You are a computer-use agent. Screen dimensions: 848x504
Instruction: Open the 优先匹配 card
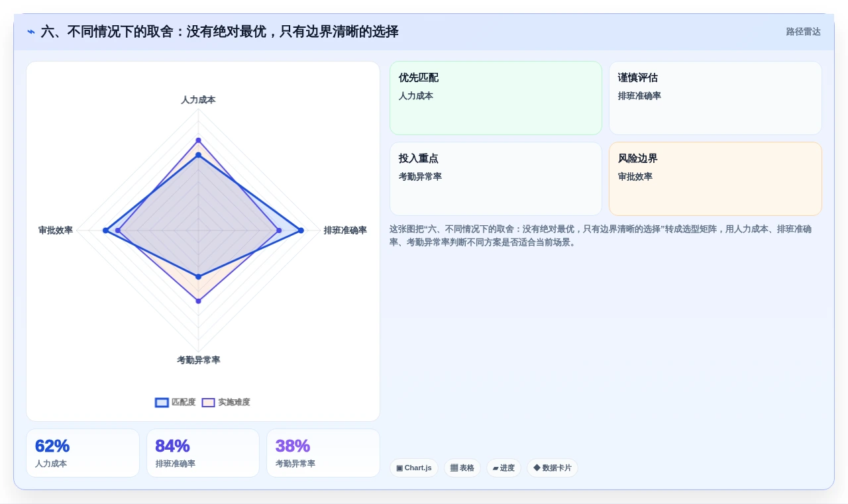click(x=496, y=98)
